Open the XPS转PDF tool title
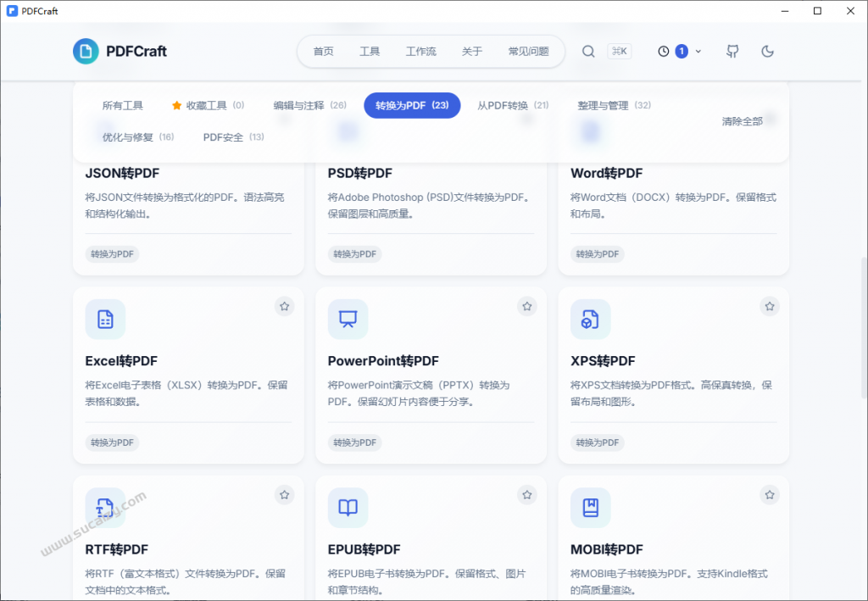Viewport: 868px width, 601px height. [x=603, y=361]
